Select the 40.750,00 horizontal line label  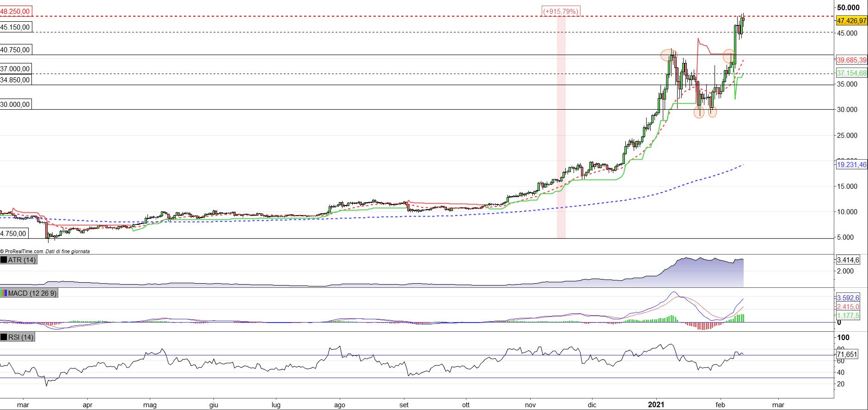click(15, 50)
